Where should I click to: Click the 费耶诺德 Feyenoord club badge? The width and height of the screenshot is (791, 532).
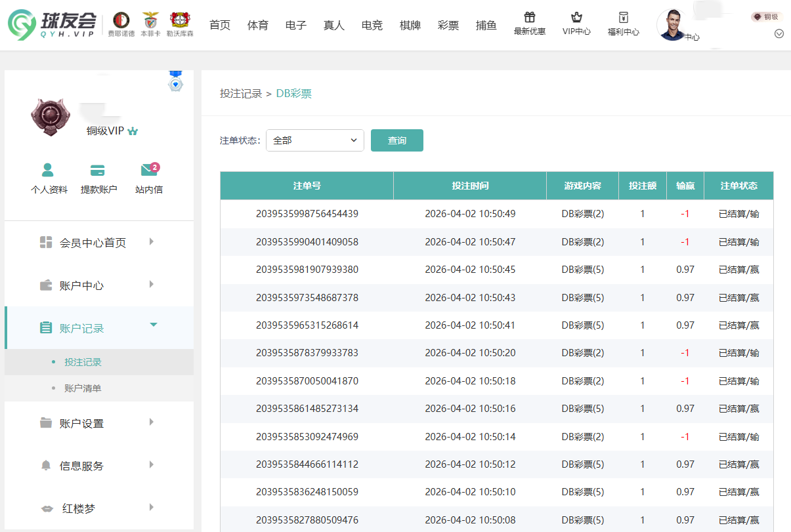(x=120, y=21)
